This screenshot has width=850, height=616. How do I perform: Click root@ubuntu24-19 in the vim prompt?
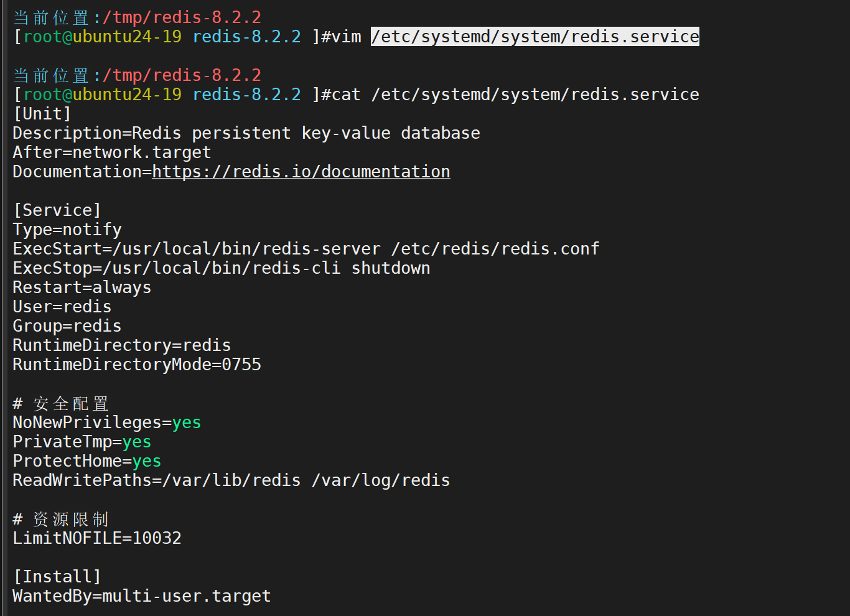(x=103, y=37)
